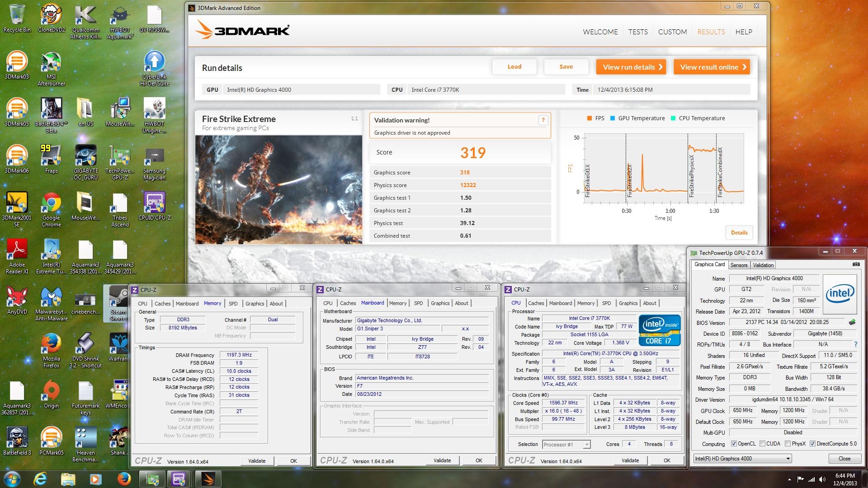Open the GPU selection dropdown in GPU-Z
Viewport: 868px width, 488px height.
tap(742, 459)
